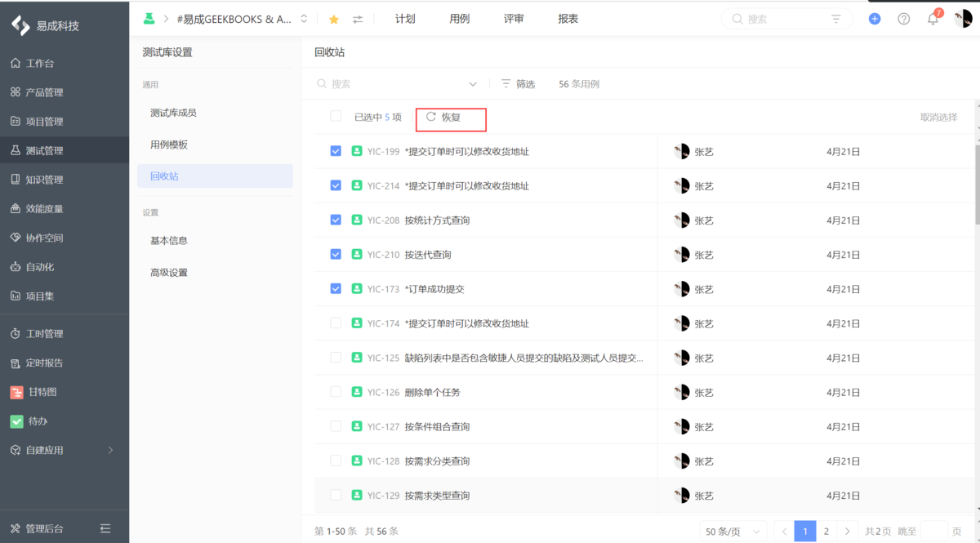
Task: Check the checkbox for YIC-125
Action: click(x=336, y=358)
